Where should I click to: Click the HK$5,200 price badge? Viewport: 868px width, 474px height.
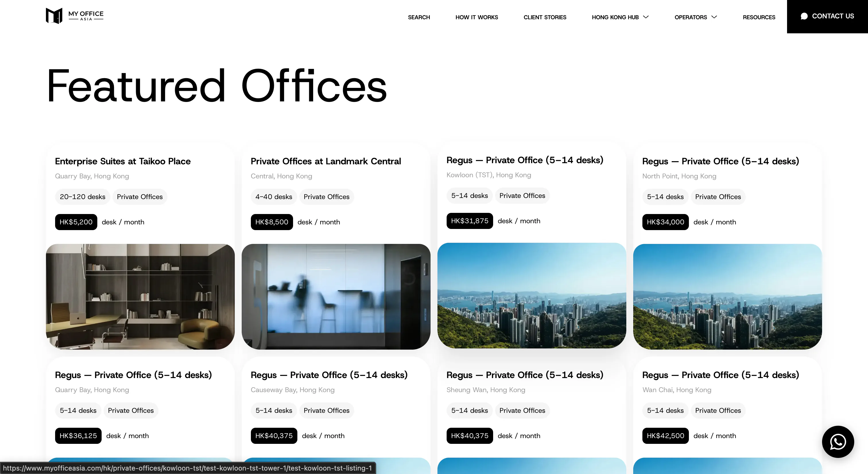(x=76, y=222)
